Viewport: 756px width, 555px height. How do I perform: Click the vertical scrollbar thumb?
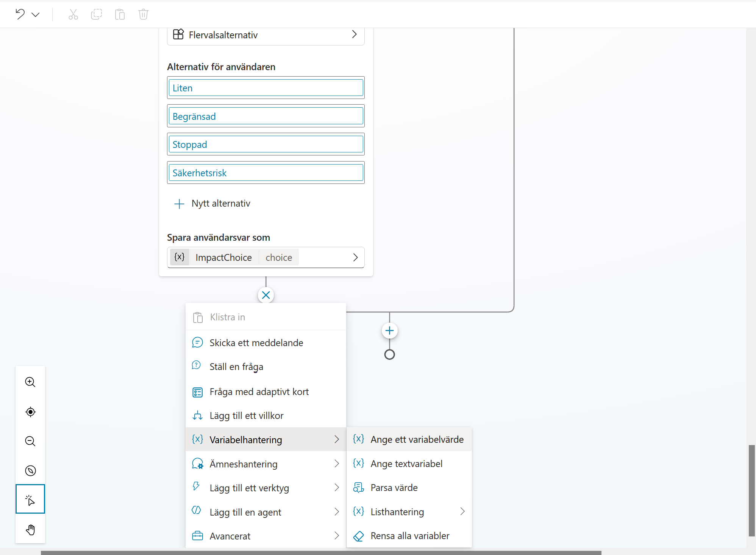(751, 491)
